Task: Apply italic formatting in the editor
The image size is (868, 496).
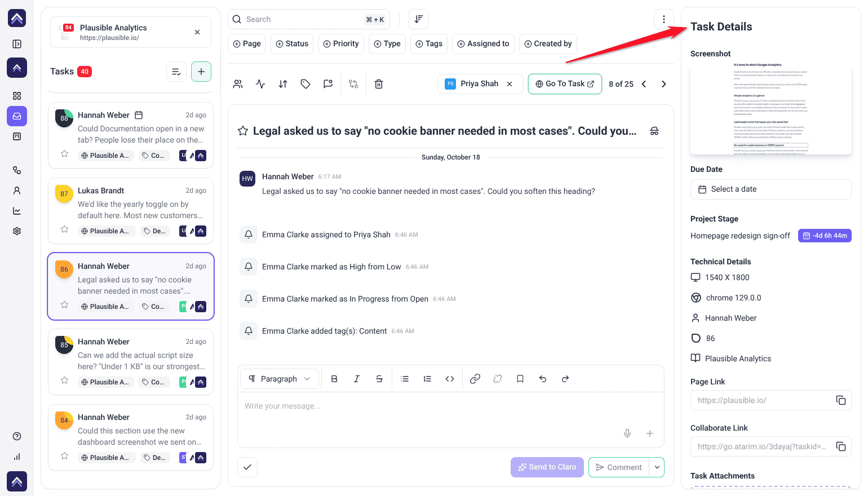Action: coord(357,379)
